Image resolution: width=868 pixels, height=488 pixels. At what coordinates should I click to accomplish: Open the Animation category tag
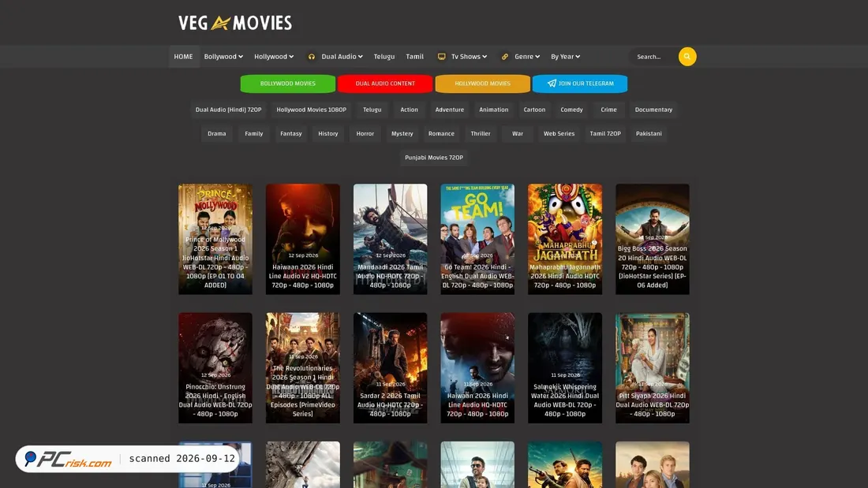[x=493, y=110]
